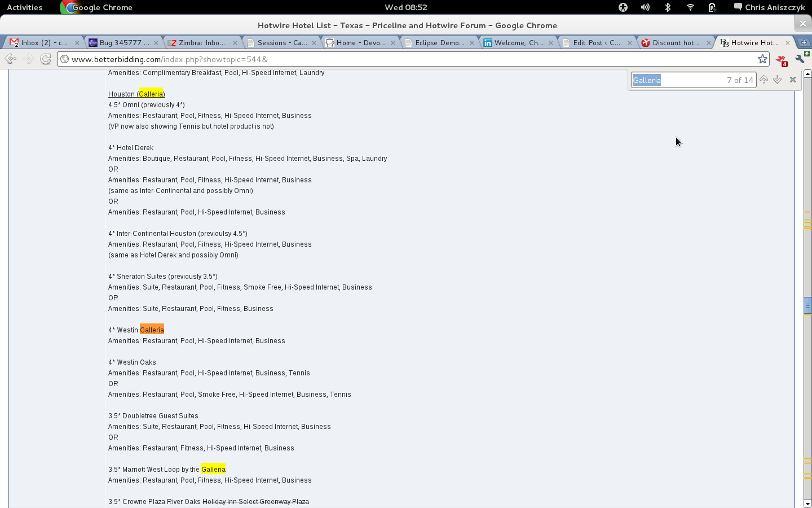Close the Discount hot... tab
812x508 pixels.
[x=709, y=43]
